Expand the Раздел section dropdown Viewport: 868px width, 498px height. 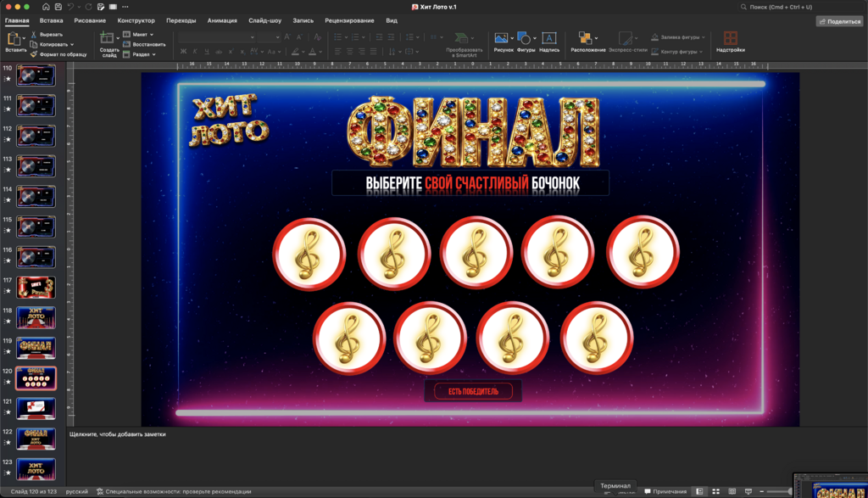pyautogui.click(x=140, y=54)
